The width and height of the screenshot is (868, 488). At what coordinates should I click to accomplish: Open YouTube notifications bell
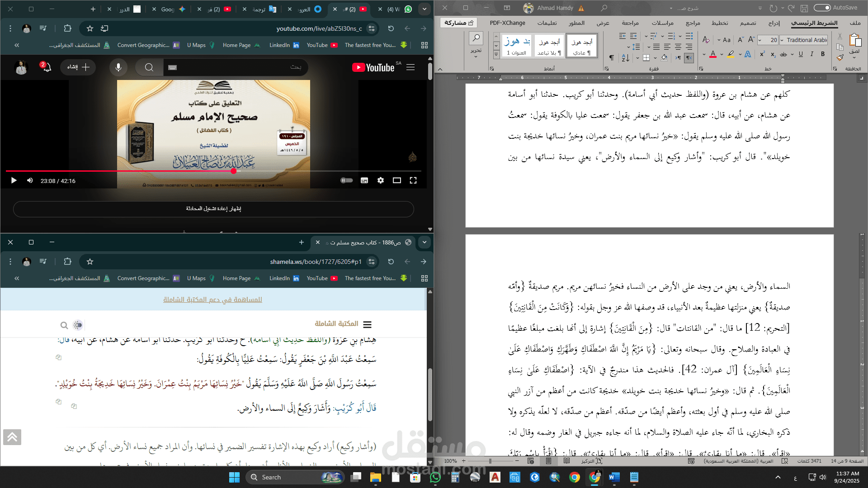(x=47, y=67)
